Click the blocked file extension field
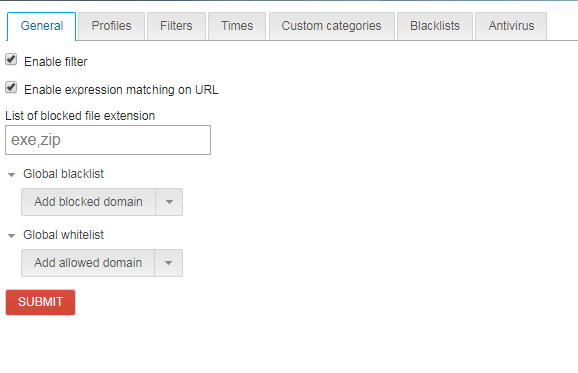Image resolution: width=578 pixels, height=373 pixels. (108, 140)
